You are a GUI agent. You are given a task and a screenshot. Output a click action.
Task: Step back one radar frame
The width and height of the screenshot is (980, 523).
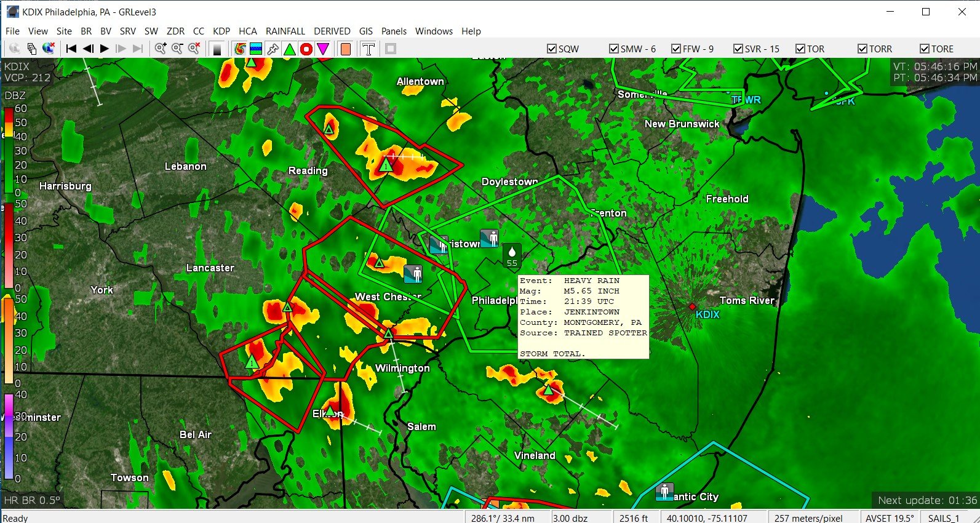pyautogui.click(x=88, y=49)
